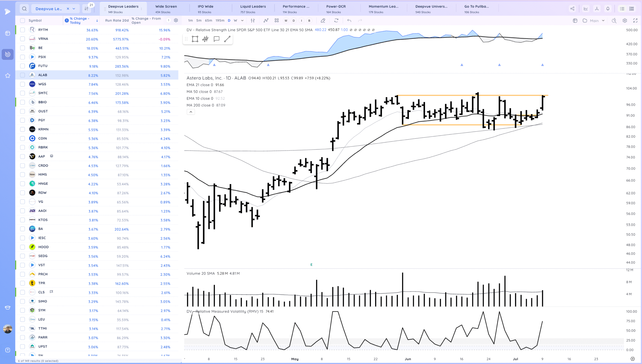Enter fullscreen chart mode
The image size is (642, 364).
pos(635,21)
